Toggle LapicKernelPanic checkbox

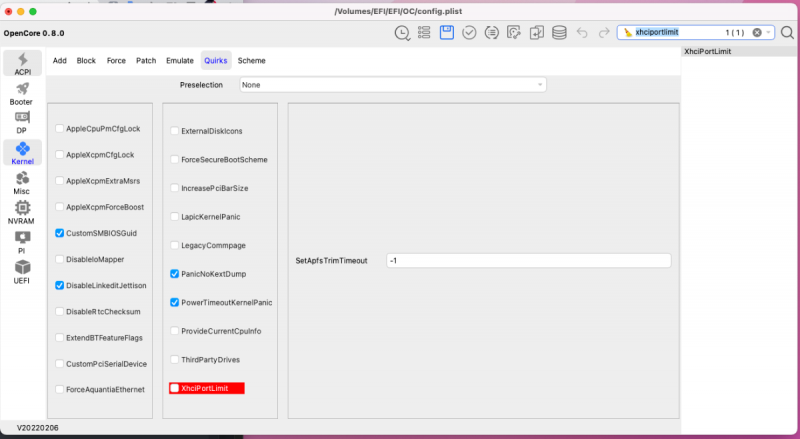pos(174,216)
